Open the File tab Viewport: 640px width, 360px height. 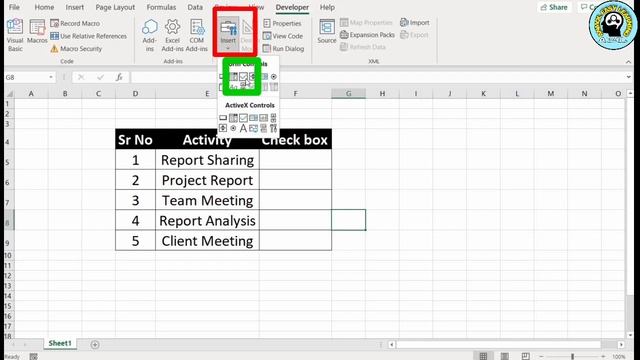click(14, 7)
